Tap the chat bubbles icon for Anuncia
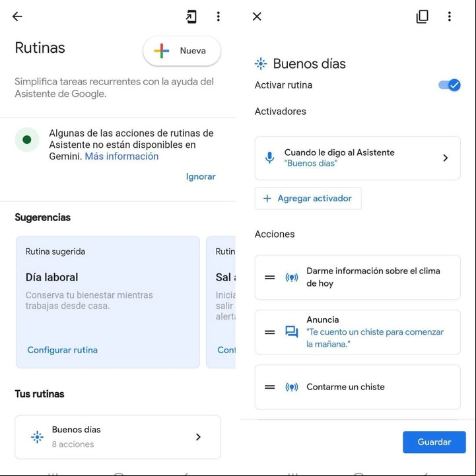 (292, 332)
